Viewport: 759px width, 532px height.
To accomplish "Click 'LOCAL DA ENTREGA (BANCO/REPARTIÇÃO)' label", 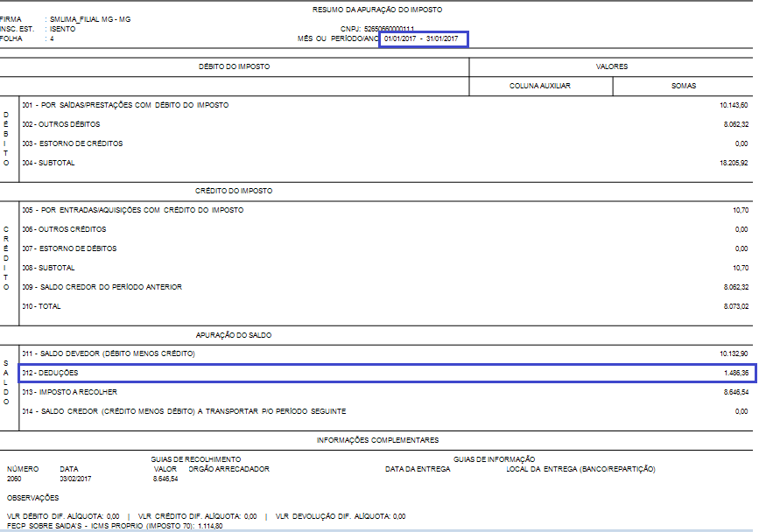I will 581,469.
